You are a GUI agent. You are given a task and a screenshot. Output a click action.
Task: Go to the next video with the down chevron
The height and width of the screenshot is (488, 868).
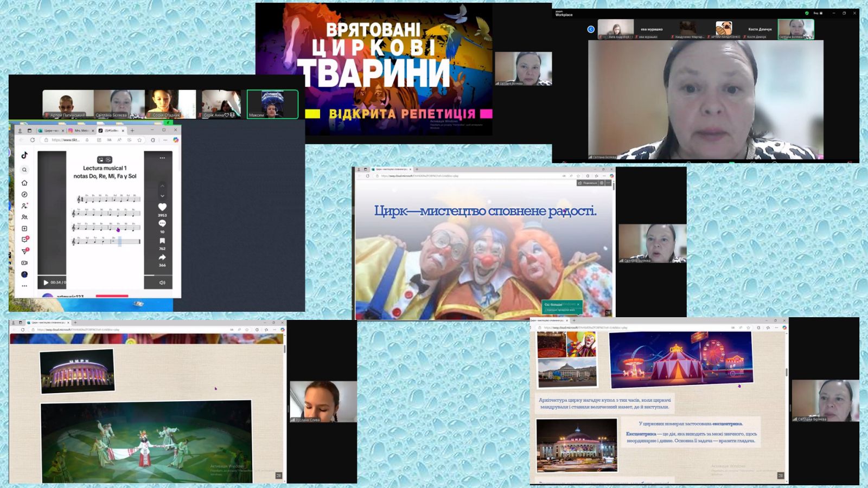[x=162, y=196]
